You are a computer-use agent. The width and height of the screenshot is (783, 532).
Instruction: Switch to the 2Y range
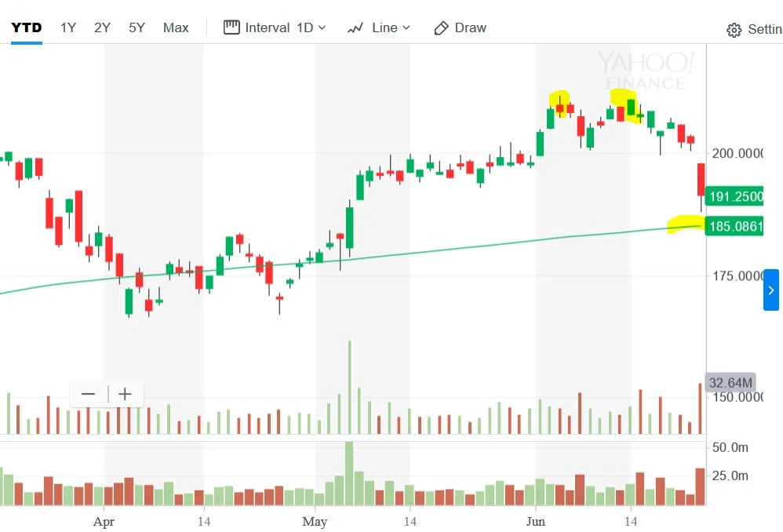102,27
